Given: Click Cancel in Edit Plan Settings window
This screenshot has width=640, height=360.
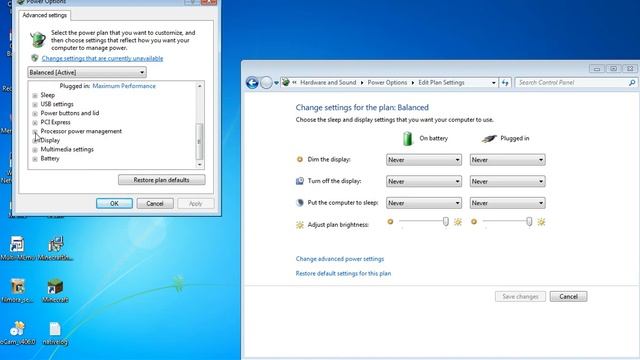Looking at the screenshot, I should [x=568, y=296].
